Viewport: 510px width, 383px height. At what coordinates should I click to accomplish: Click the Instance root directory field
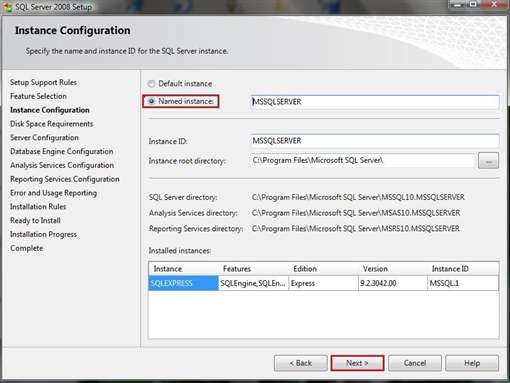362,160
